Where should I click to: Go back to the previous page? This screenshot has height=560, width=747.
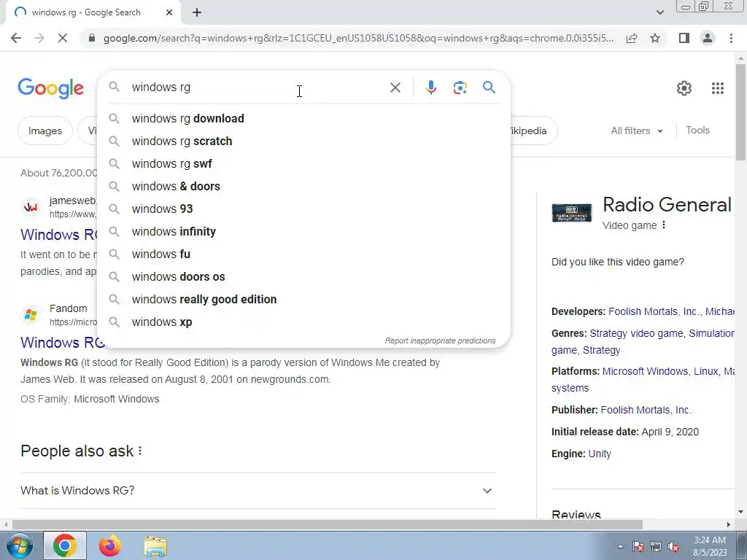[16, 38]
